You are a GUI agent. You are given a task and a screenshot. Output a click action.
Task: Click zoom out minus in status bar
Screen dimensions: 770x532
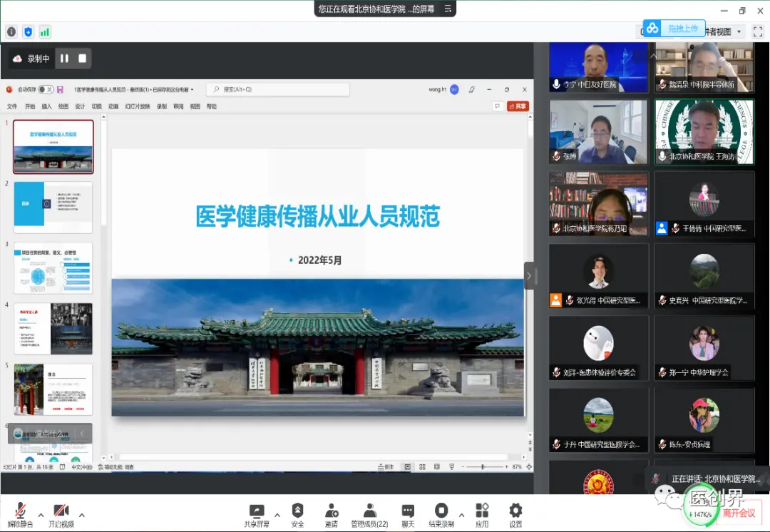463,466
